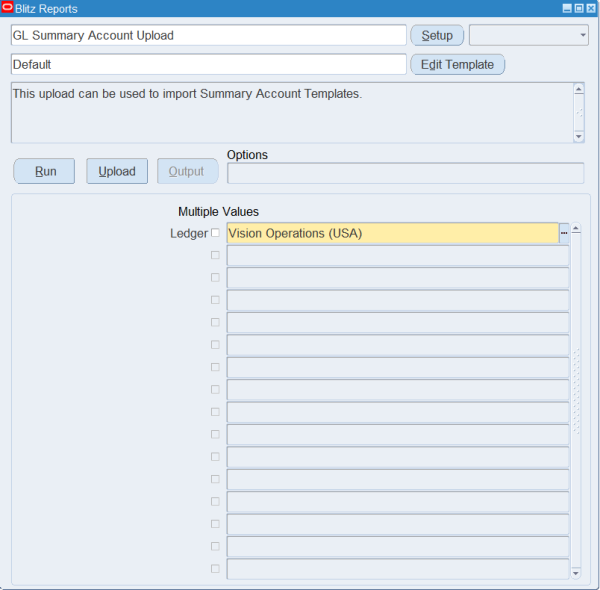Click description scroll up arrow

[579, 89]
